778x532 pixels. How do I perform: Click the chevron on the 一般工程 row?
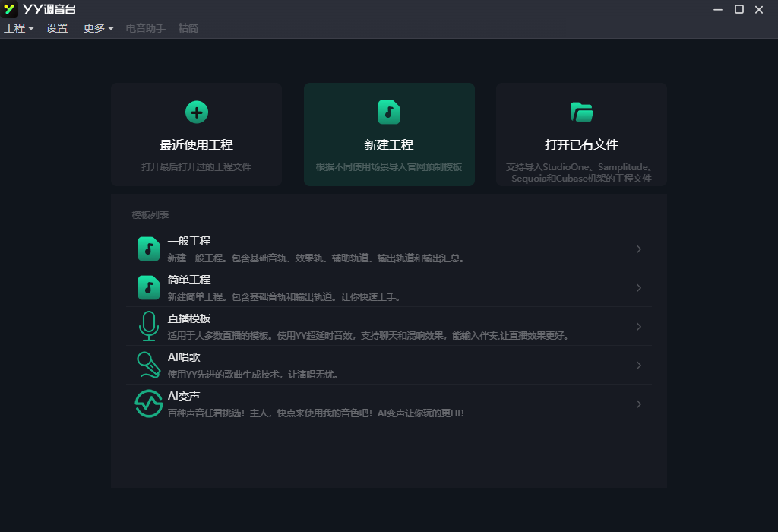click(638, 249)
